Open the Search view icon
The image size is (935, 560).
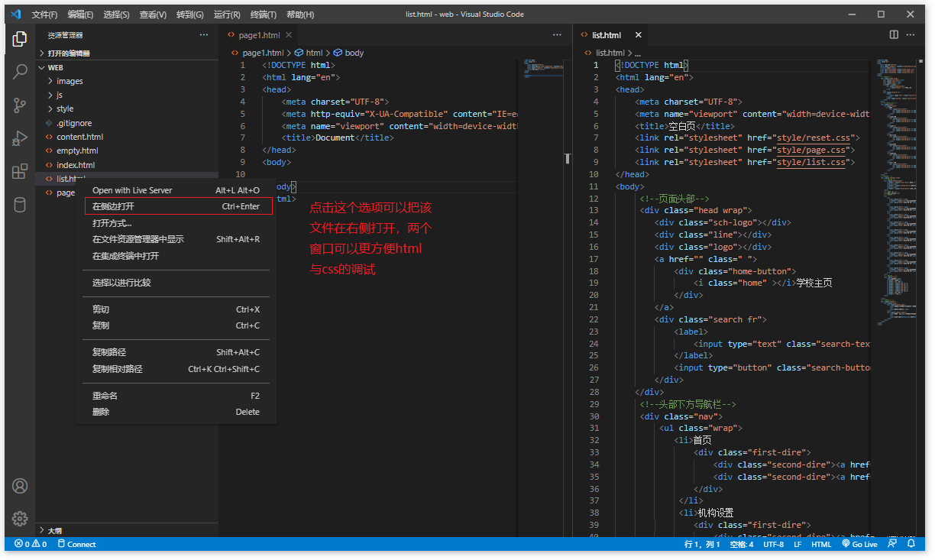tap(20, 72)
